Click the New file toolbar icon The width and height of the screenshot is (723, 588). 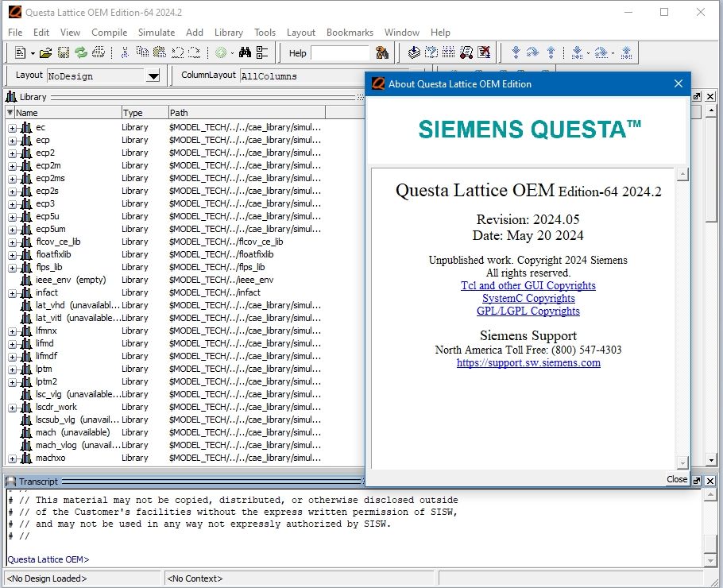pyautogui.click(x=21, y=53)
